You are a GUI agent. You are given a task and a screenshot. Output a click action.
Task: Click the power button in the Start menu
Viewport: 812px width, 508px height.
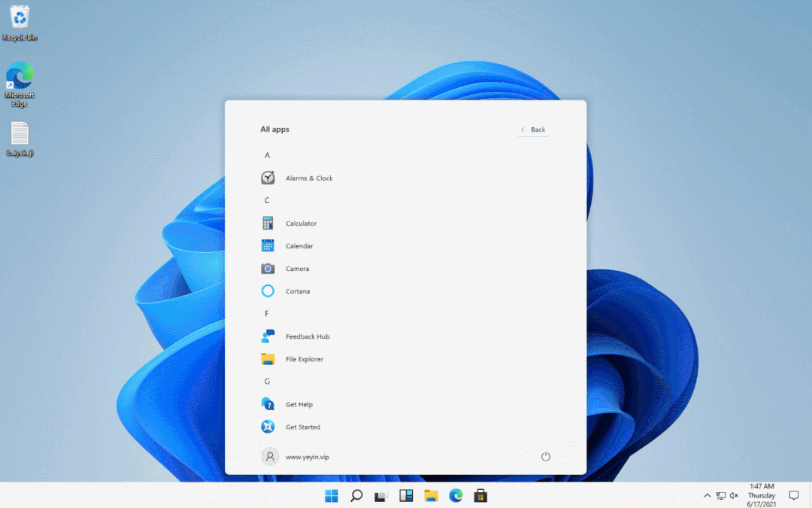pos(546,456)
